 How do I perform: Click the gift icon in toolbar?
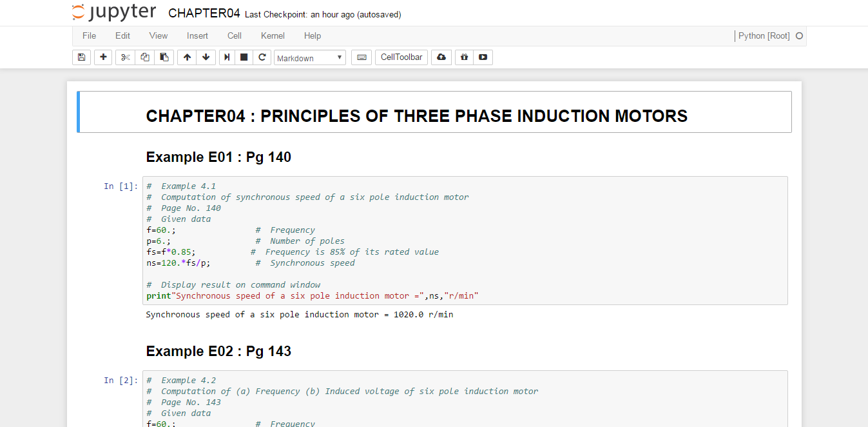pyautogui.click(x=464, y=57)
